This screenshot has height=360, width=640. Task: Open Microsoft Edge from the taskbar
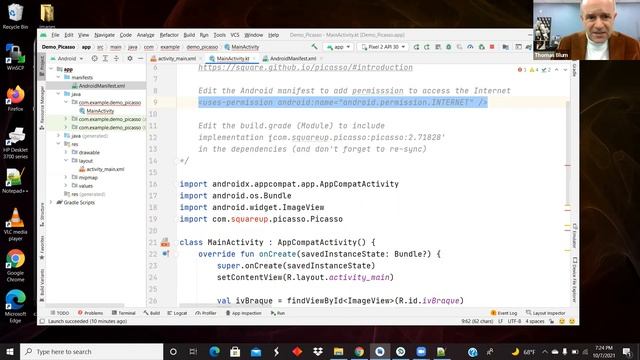tap(214, 351)
